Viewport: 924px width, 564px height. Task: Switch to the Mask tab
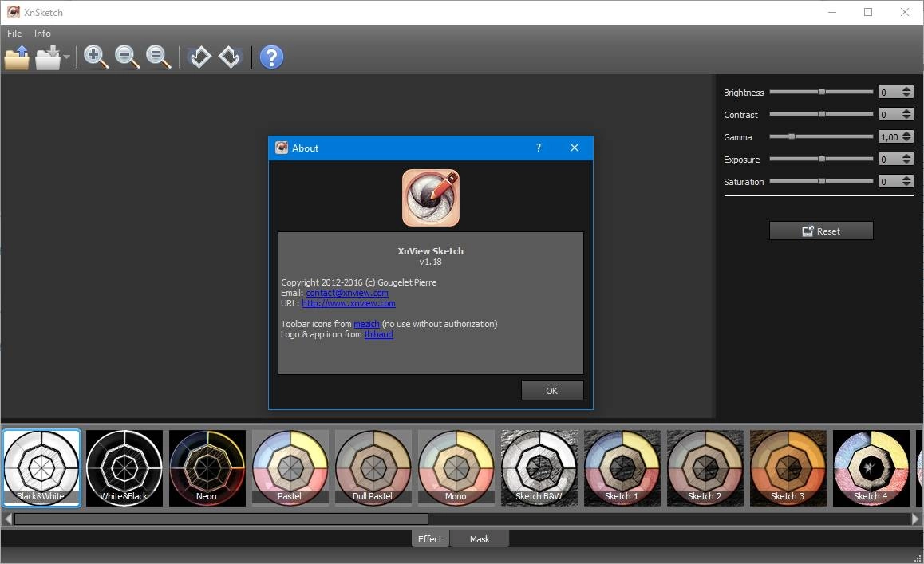pos(480,538)
